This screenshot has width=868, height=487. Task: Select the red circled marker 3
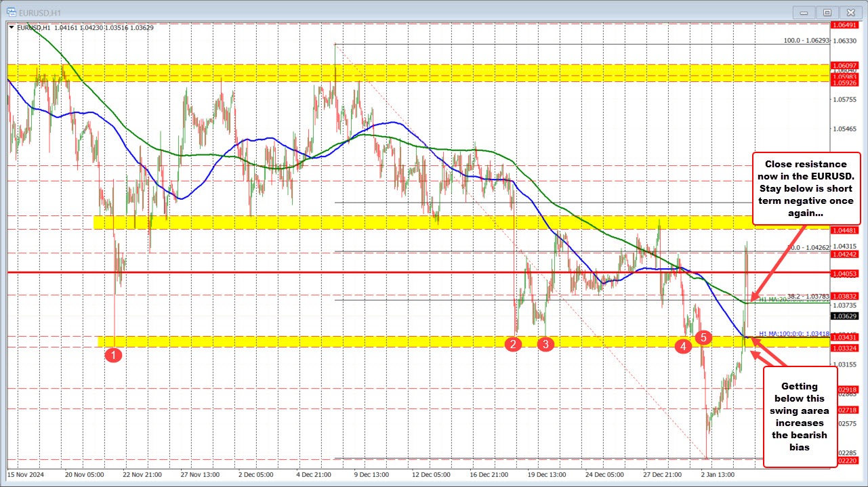click(x=545, y=345)
